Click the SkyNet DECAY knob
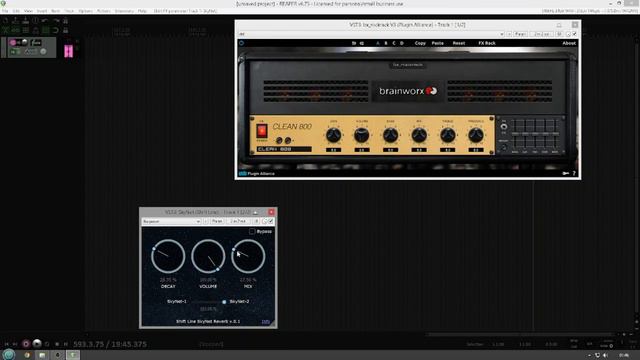 [168, 256]
